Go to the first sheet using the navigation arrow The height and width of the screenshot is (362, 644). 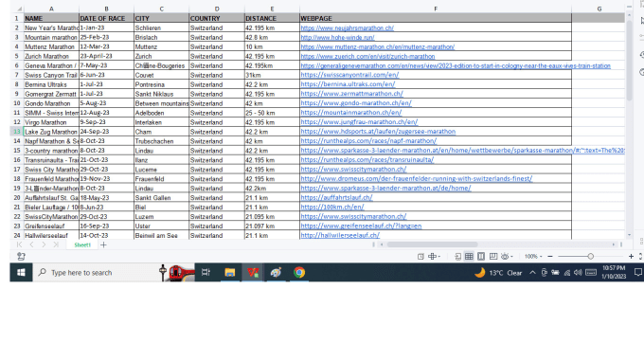tap(19, 244)
